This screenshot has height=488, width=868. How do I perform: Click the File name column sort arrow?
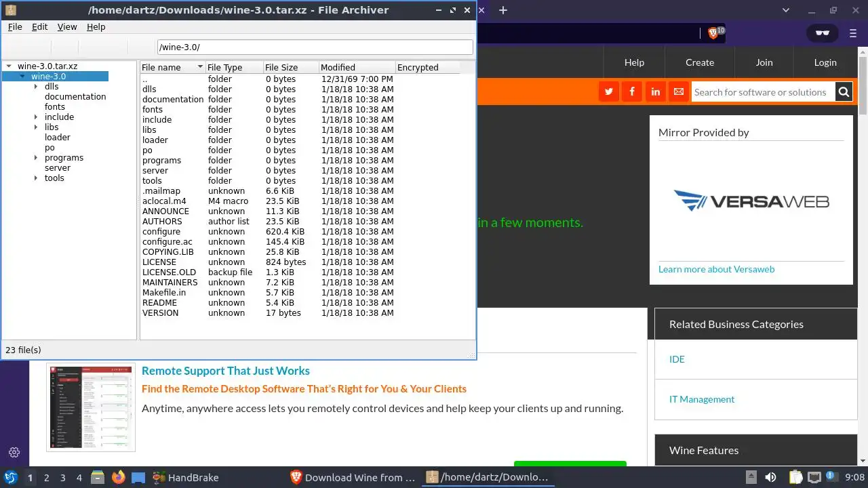point(200,67)
